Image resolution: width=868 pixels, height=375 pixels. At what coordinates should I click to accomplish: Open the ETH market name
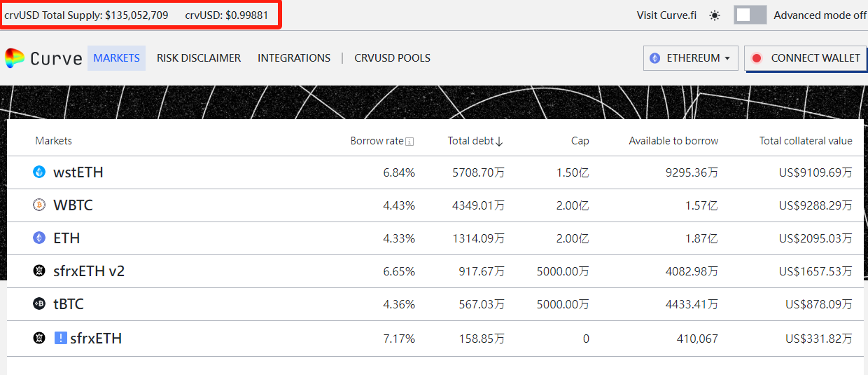66,238
